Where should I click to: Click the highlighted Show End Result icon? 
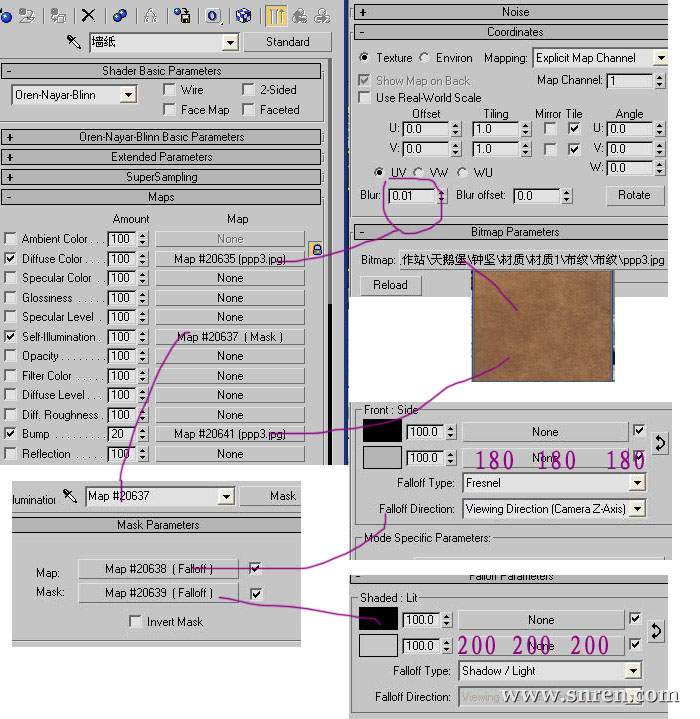[276, 15]
